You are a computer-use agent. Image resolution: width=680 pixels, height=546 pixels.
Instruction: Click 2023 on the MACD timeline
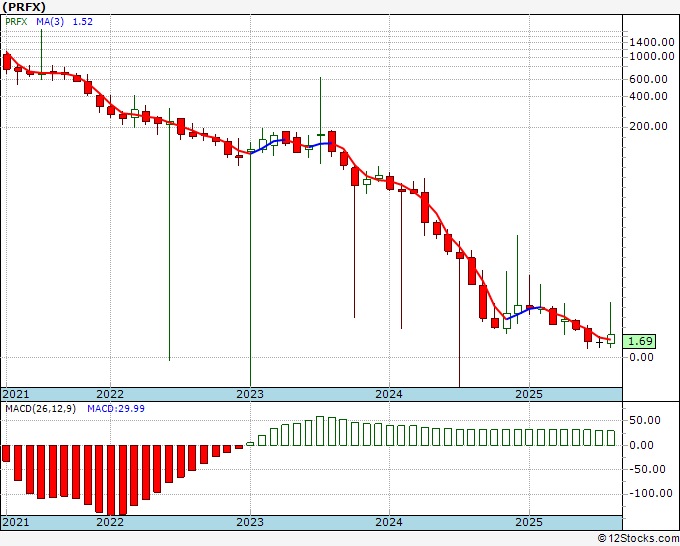pos(250,522)
